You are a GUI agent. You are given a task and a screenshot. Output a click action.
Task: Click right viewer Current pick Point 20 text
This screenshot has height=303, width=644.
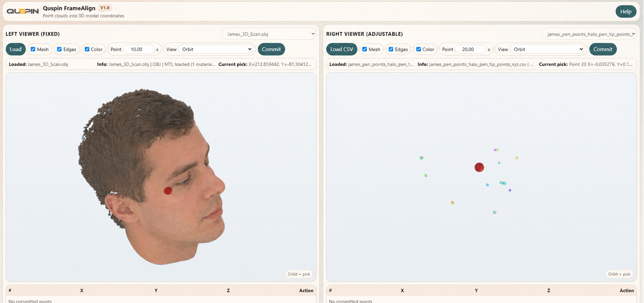(x=586, y=64)
